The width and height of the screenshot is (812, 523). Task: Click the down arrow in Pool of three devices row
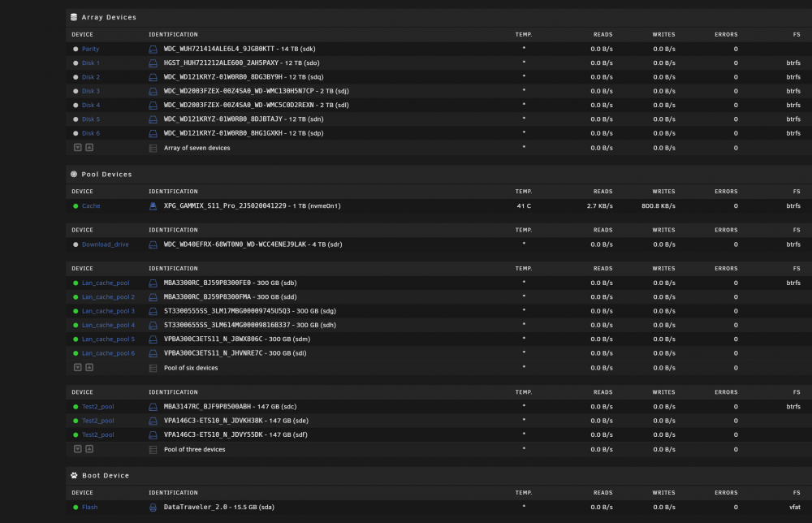coord(78,449)
